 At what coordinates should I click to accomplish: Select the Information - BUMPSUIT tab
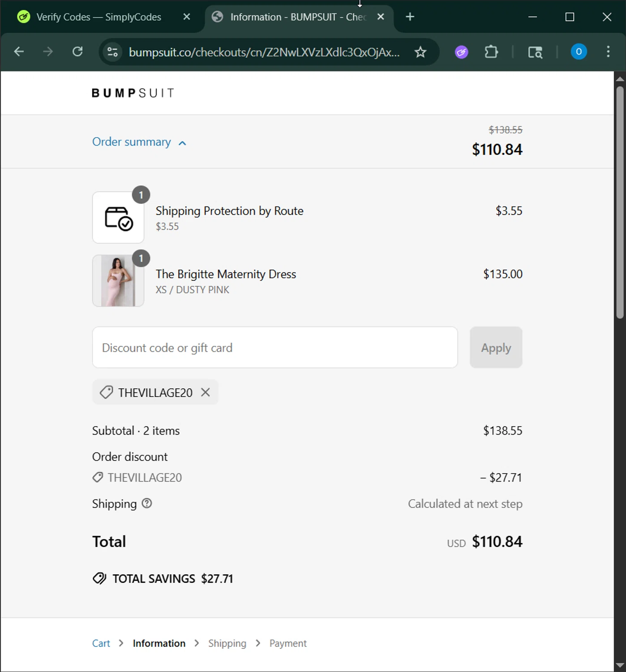point(298,17)
